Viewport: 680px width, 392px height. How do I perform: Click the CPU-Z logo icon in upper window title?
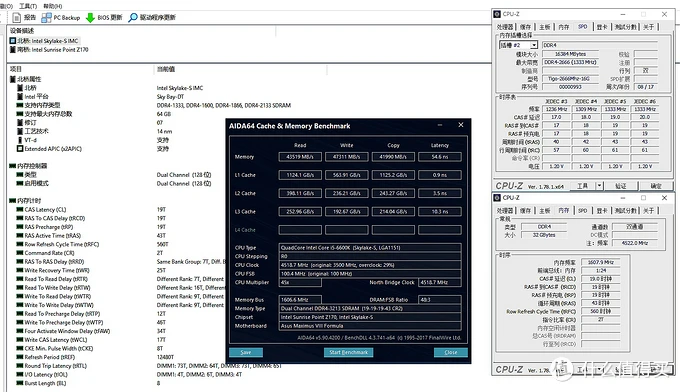(497, 14)
